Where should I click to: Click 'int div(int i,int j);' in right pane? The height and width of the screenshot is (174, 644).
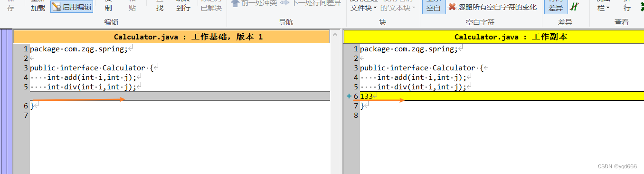point(422,87)
